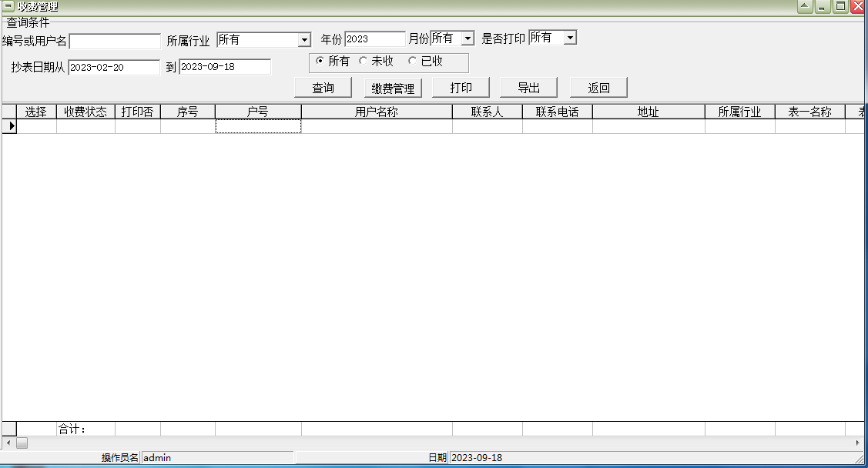Viewport: 868px width, 468px height.
Task: Click the horizontal scrollbar thumb
Action: (x=22, y=443)
